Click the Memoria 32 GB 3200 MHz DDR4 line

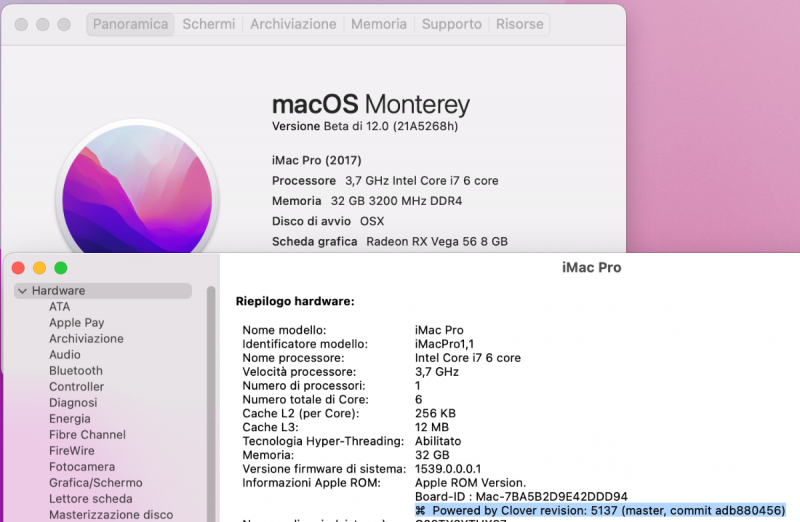pos(367,201)
